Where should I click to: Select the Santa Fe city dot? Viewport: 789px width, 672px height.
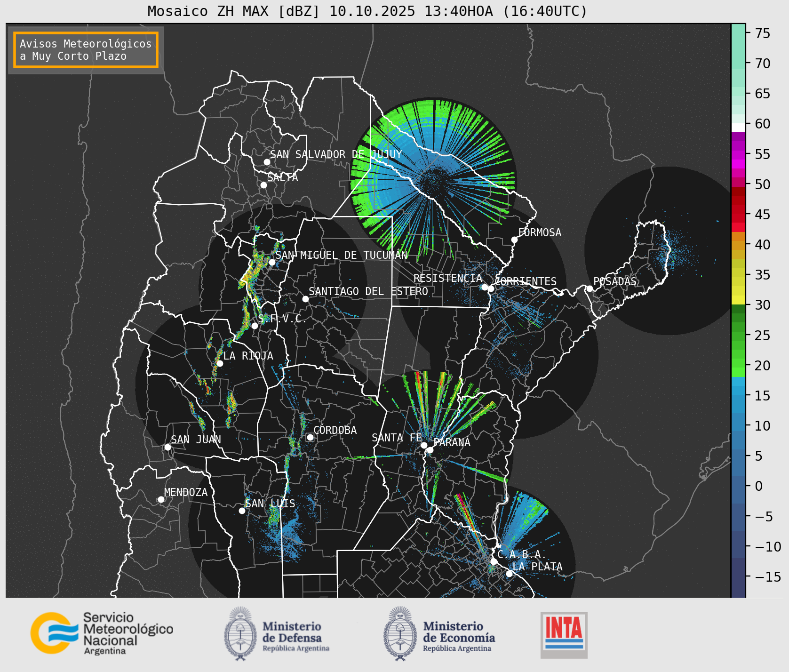tap(424, 445)
